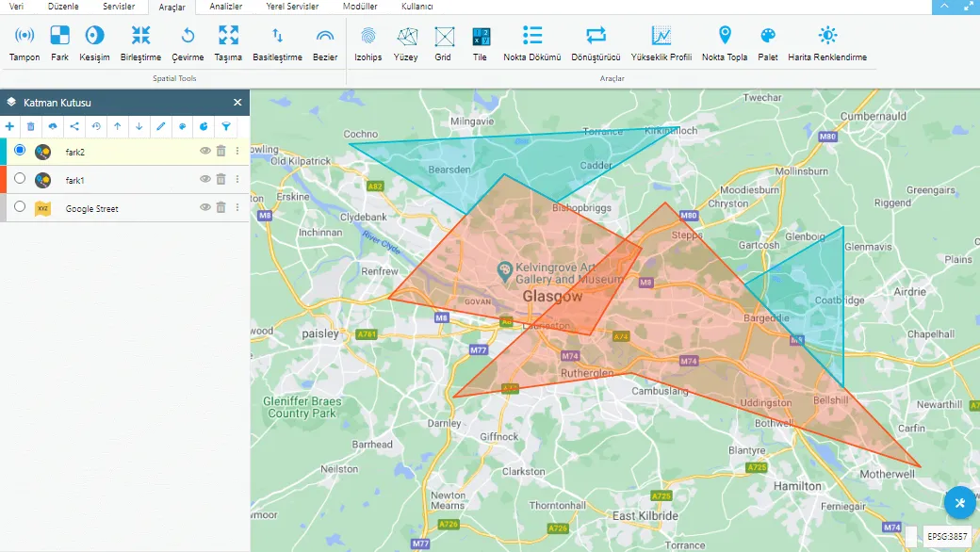
Task: Open the Tile tool
Action: (x=480, y=43)
